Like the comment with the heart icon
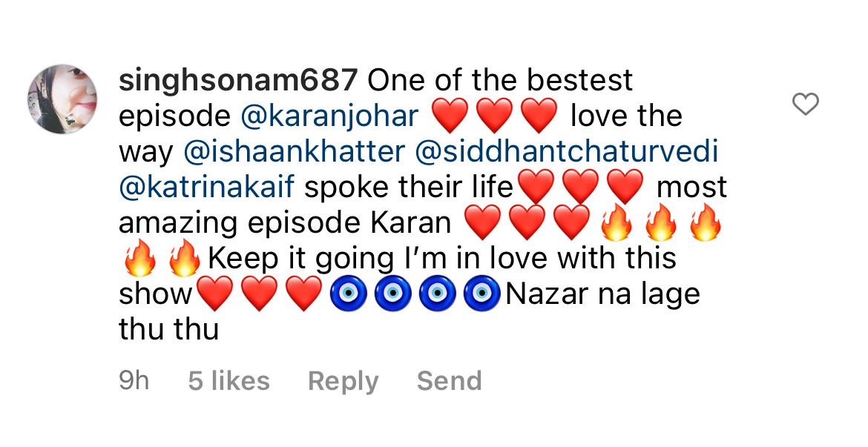Viewport: 868px width, 447px height. [x=805, y=104]
